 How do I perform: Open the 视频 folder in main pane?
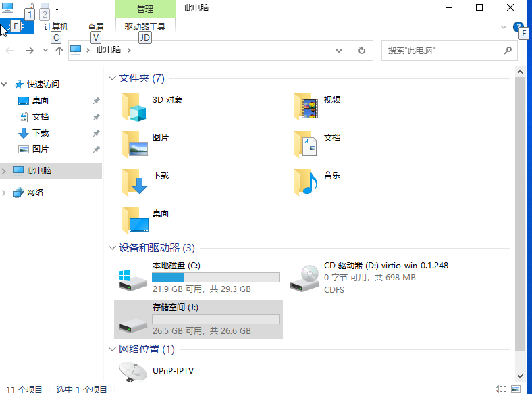306,107
